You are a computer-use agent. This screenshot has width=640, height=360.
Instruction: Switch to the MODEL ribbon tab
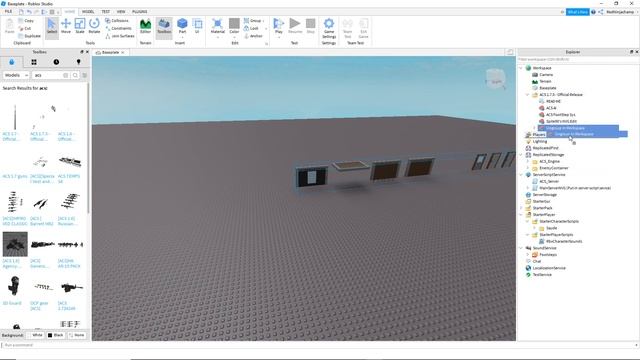(88, 12)
